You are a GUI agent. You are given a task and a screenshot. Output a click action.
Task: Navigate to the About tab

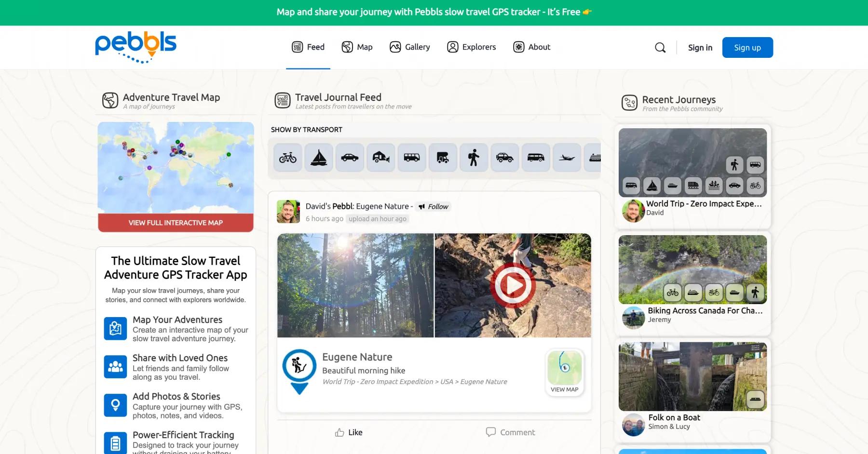532,47
